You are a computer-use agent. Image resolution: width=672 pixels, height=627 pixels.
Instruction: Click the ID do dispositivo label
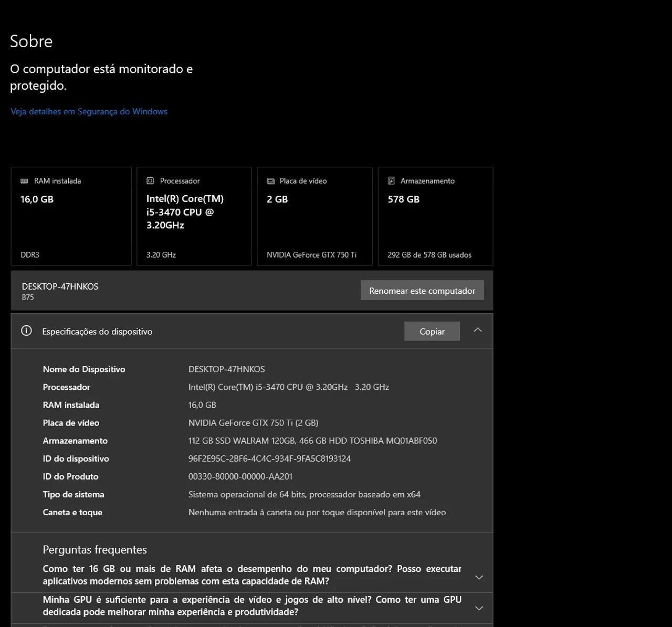point(76,459)
